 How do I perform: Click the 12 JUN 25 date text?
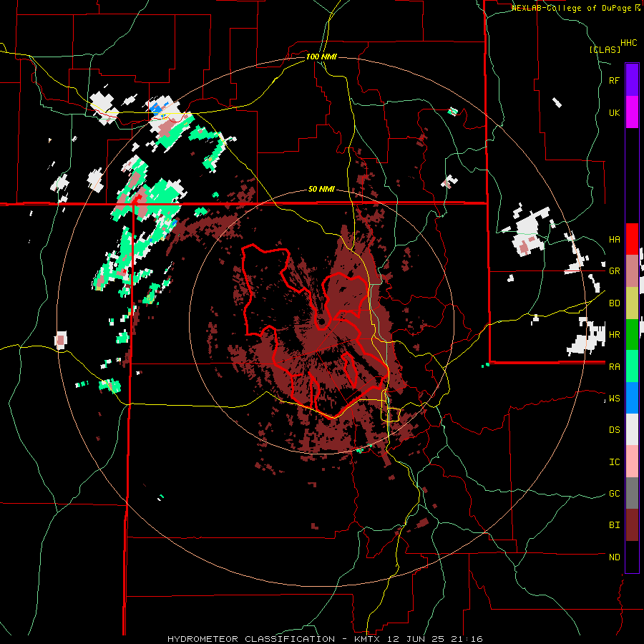(416, 639)
